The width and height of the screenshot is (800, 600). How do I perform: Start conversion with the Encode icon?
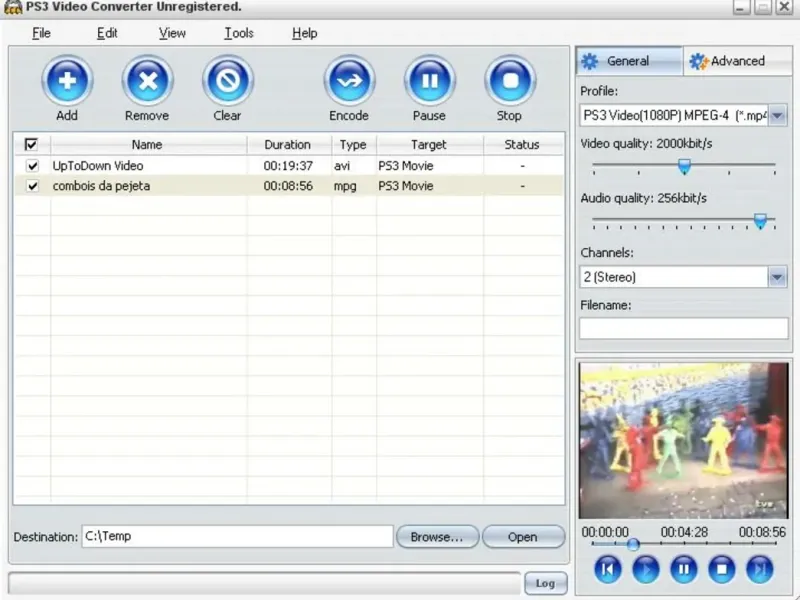(349, 81)
